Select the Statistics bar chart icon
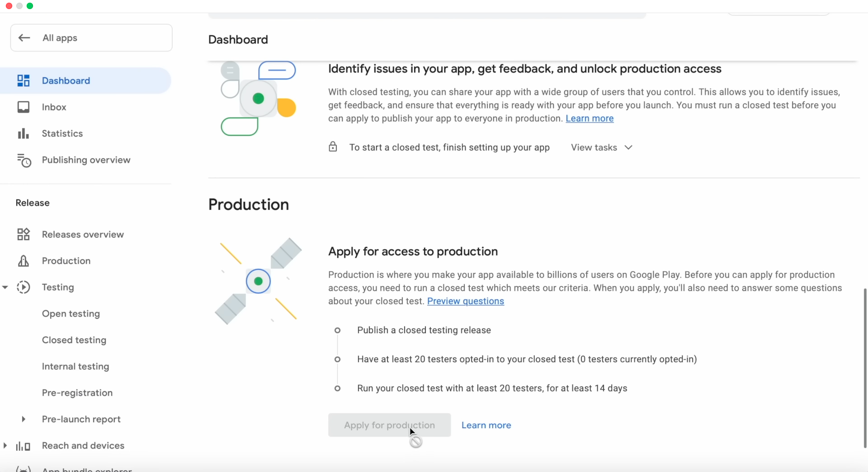 point(24,133)
